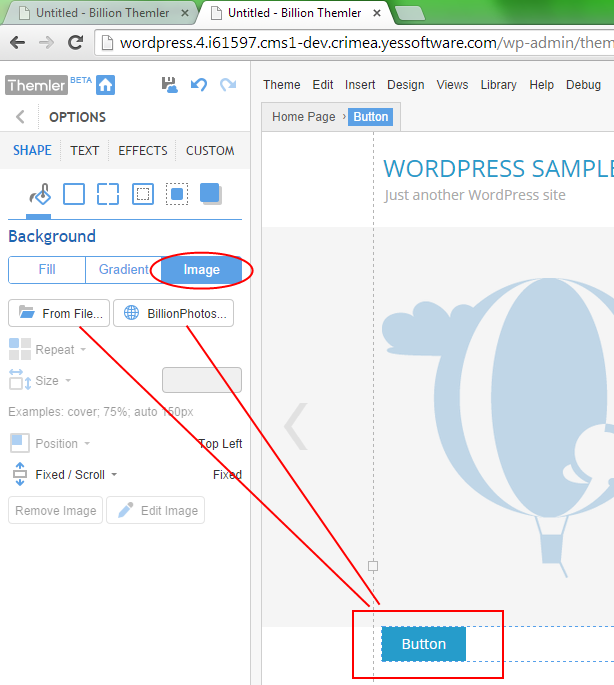Open the Fixed / Scroll dropdown
The height and width of the screenshot is (685, 614).
click(75, 475)
